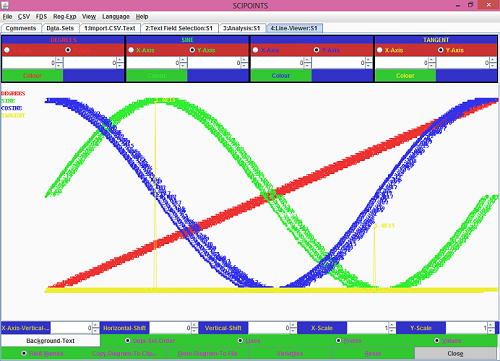The height and width of the screenshot is (361, 500).
Task: Switch to the 3:Analysis:S1 tab
Action: click(242, 28)
